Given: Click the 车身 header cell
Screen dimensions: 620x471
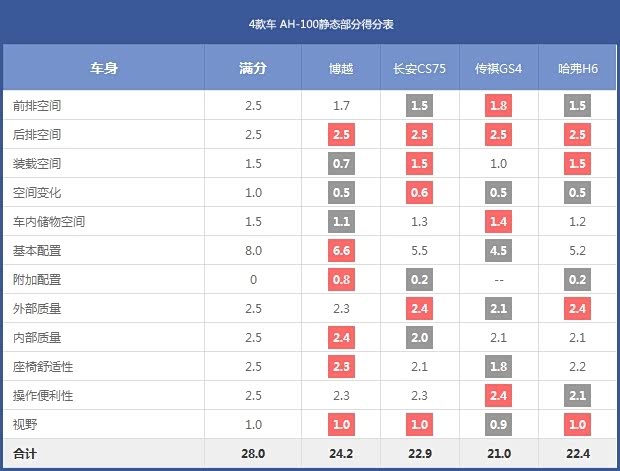Looking at the screenshot, I should pyautogui.click(x=104, y=69).
